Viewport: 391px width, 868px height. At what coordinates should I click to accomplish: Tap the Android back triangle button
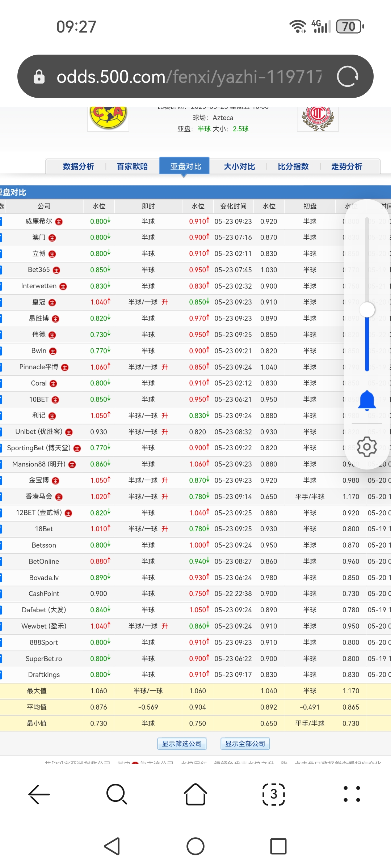point(112,846)
